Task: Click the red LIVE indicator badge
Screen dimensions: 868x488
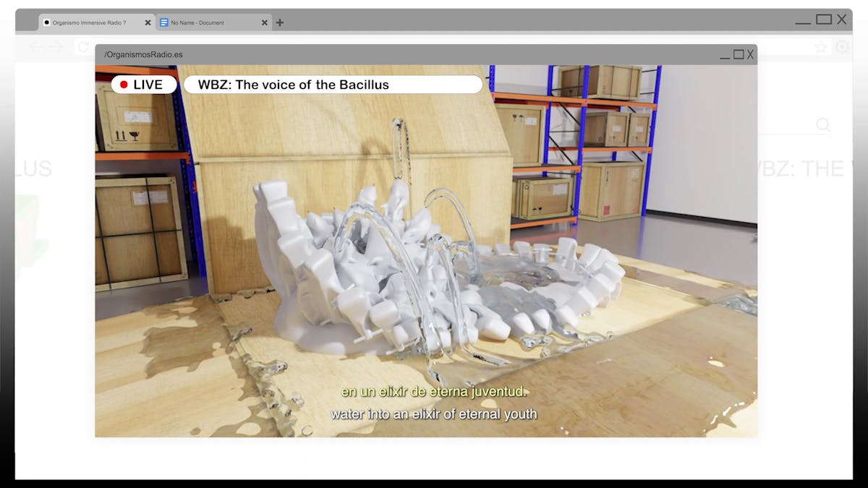Action: pyautogui.click(x=144, y=85)
